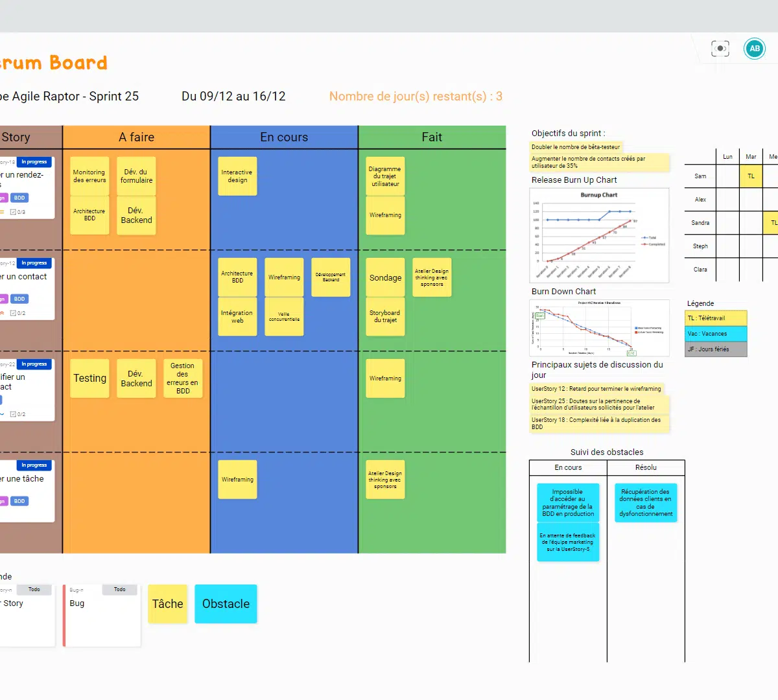This screenshot has height=700, width=778.
Task: Click the focus mode icon beside the avatar
Action: point(720,49)
